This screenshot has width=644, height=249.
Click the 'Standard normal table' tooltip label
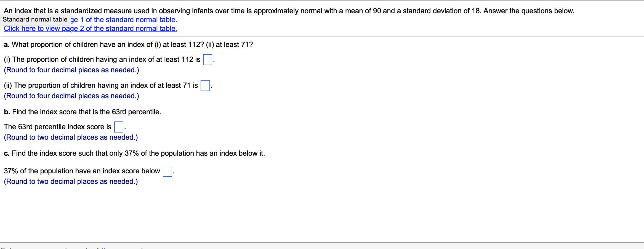(x=35, y=20)
